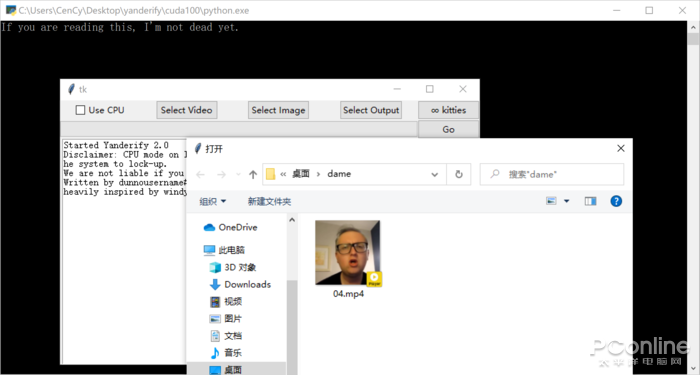The width and height of the screenshot is (700, 375).
Task: Click the Select Video button
Action: 187,110
